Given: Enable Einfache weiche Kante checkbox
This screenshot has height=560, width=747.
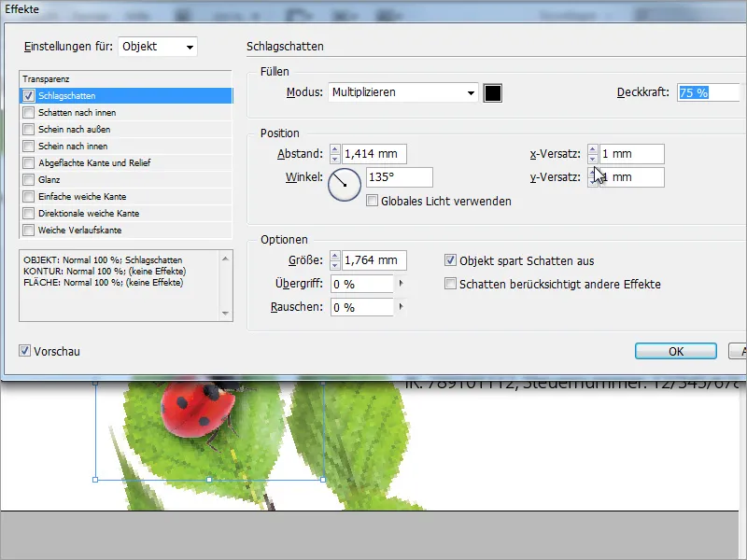Looking at the screenshot, I should (x=29, y=196).
